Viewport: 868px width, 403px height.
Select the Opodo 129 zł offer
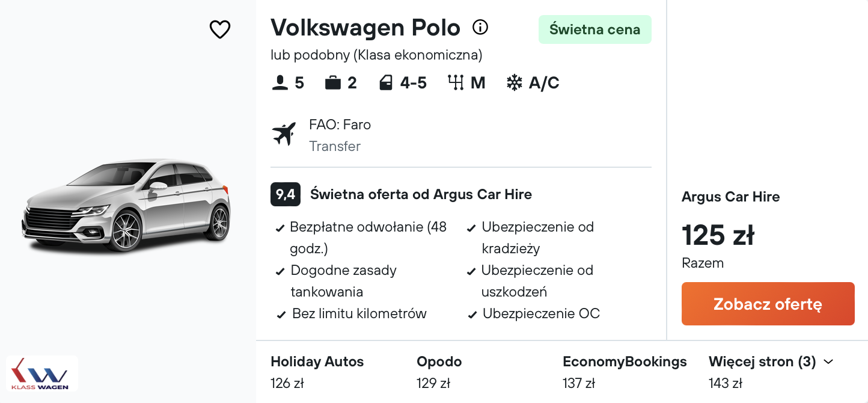439,372
